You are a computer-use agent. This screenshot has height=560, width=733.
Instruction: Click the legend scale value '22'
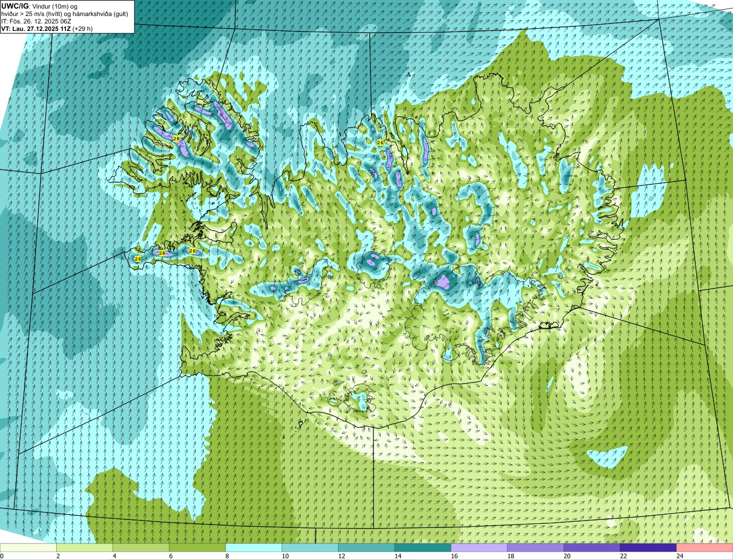(x=623, y=556)
